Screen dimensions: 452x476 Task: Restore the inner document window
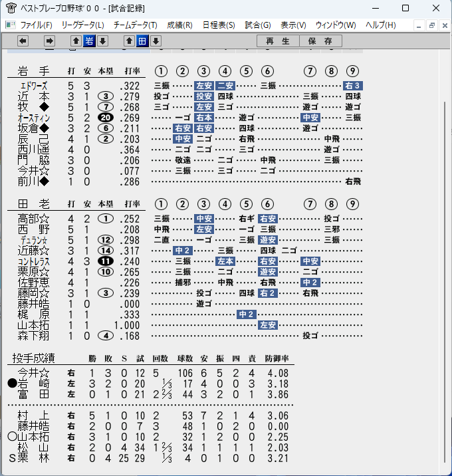click(x=432, y=25)
